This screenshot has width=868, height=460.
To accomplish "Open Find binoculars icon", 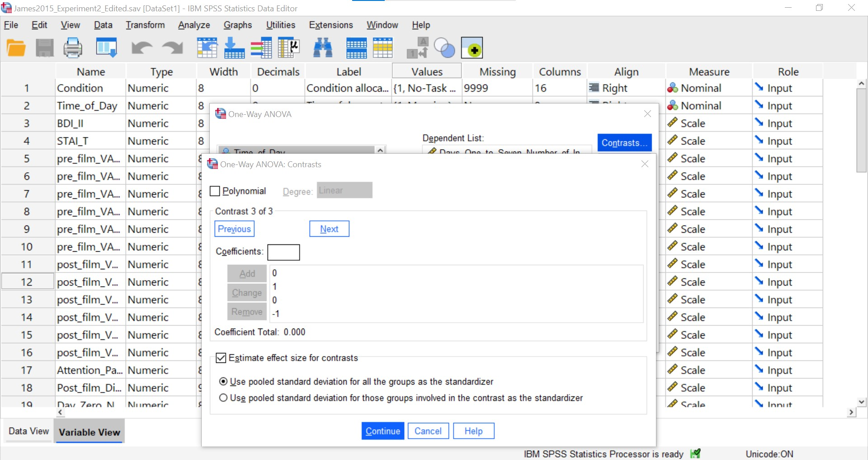I will point(323,48).
